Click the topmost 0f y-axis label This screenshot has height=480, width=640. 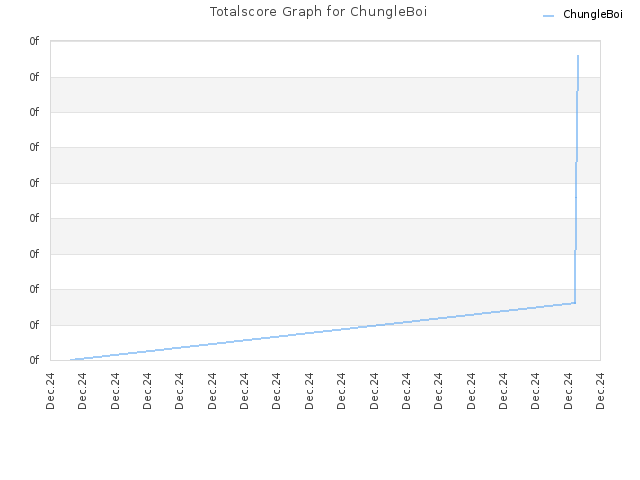coord(34,41)
